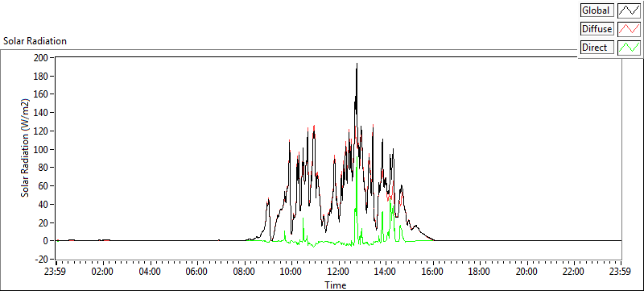Click the 14:00 time label

coord(386,272)
